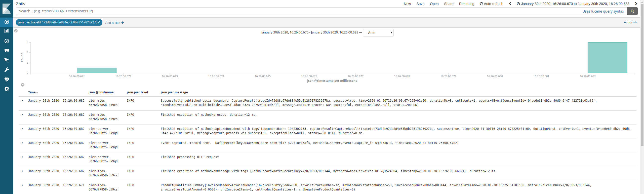Expand the 'method=captureDocument' log row

point(22,129)
